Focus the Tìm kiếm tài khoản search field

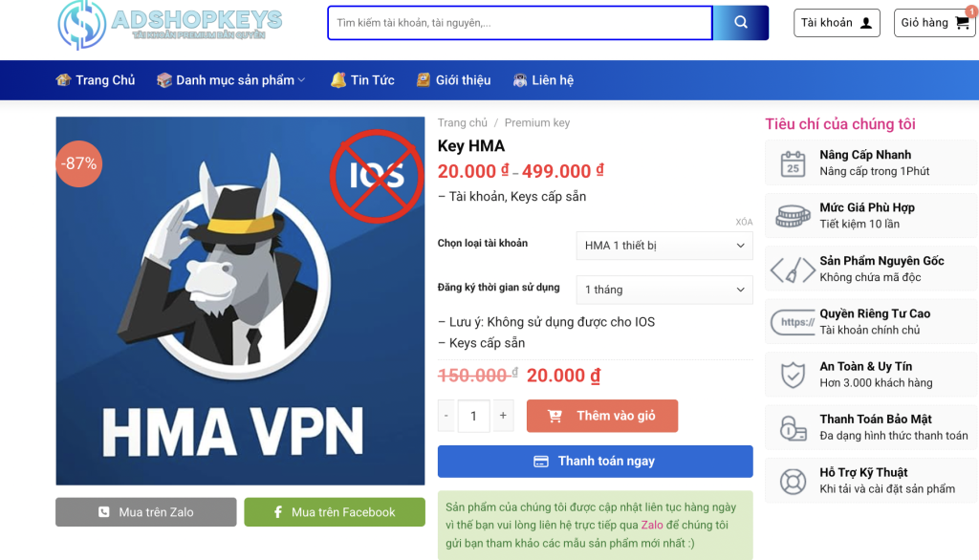[520, 23]
